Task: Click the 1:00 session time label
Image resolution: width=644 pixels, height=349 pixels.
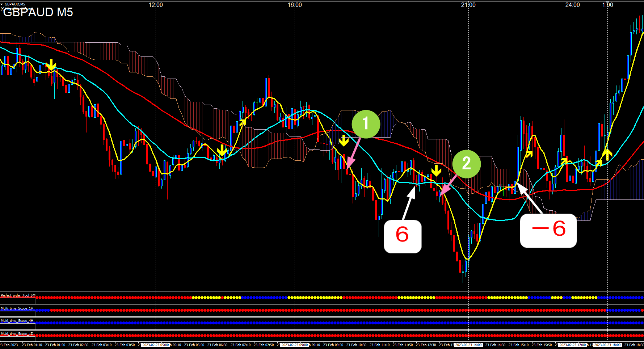Action: 608,5
